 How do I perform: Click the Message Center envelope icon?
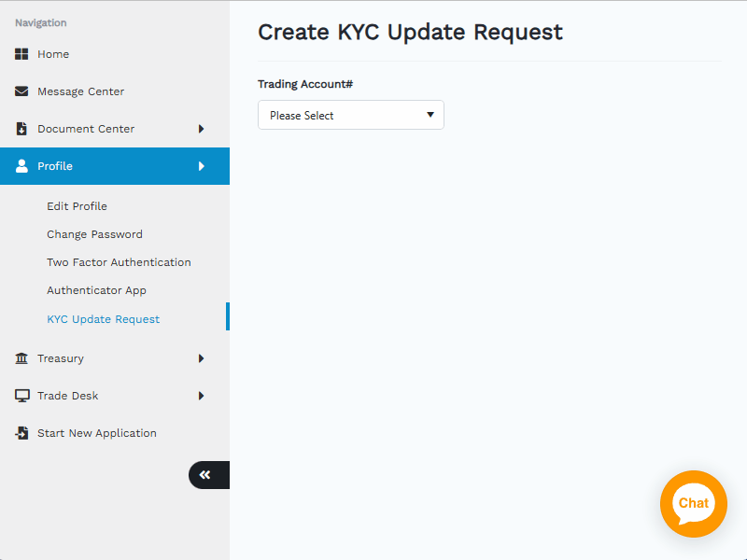pyautogui.click(x=21, y=91)
